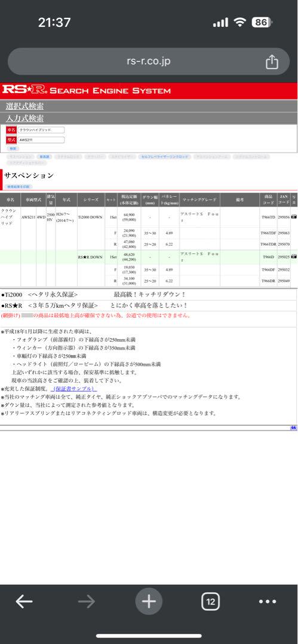Focus the 型式 input with AWS211
Image resolution: width=298 pixels, height=644 pixels.
(41, 140)
